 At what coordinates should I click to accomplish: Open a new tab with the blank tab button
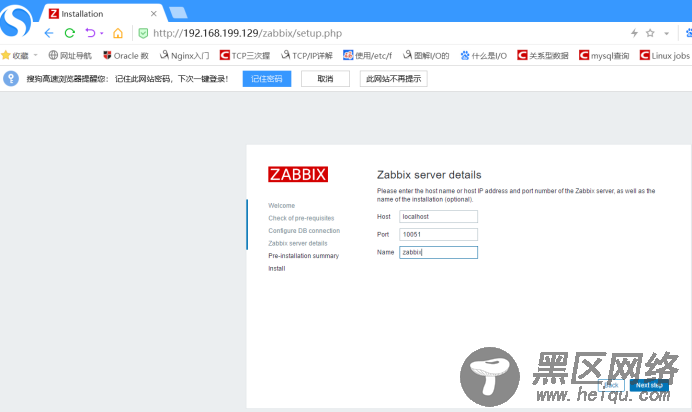(x=178, y=13)
